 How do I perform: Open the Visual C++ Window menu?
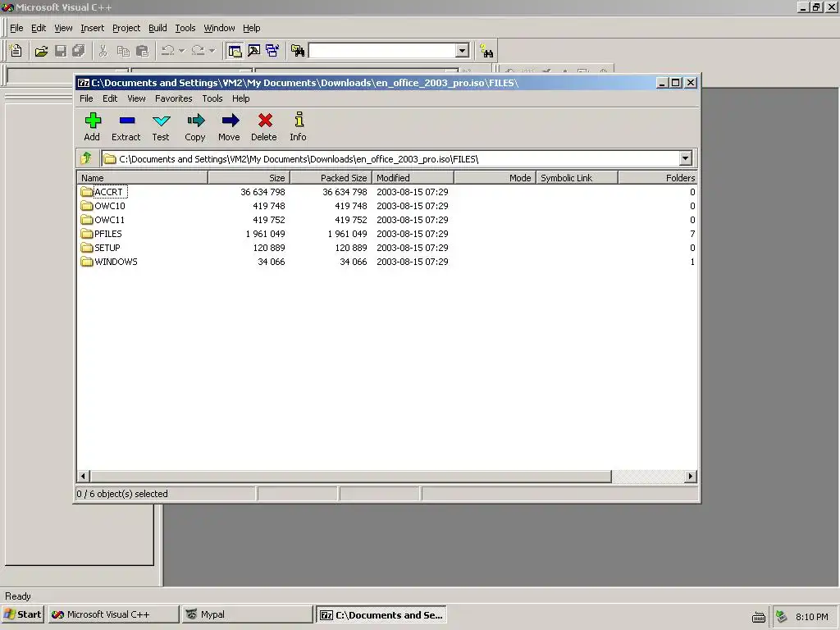[219, 28]
